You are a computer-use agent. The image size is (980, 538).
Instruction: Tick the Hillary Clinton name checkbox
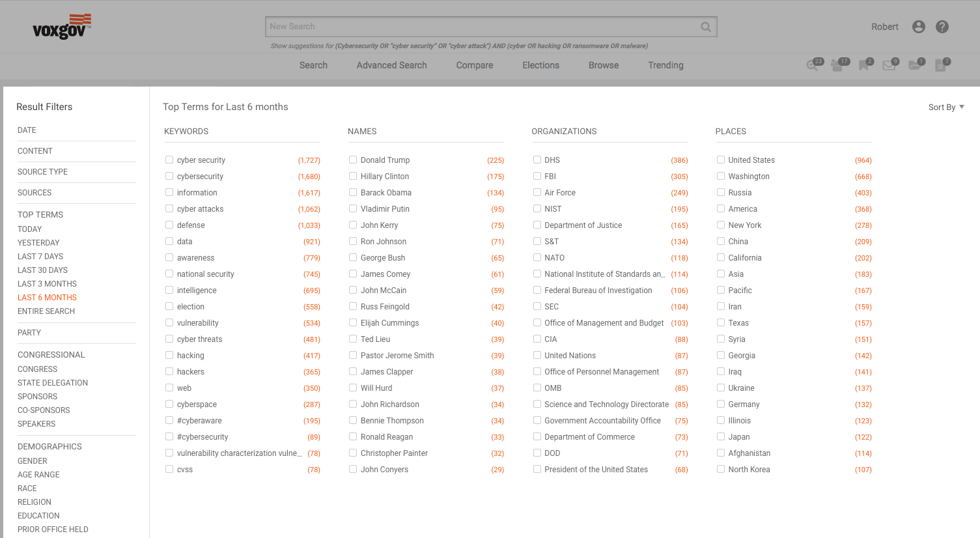point(353,176)
